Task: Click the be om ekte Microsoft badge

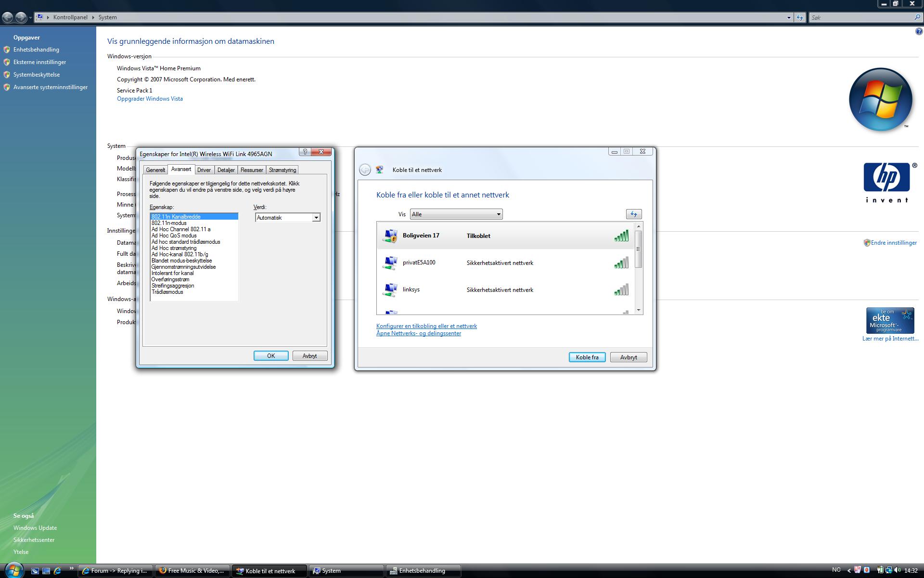Action: tap(890, 320)
